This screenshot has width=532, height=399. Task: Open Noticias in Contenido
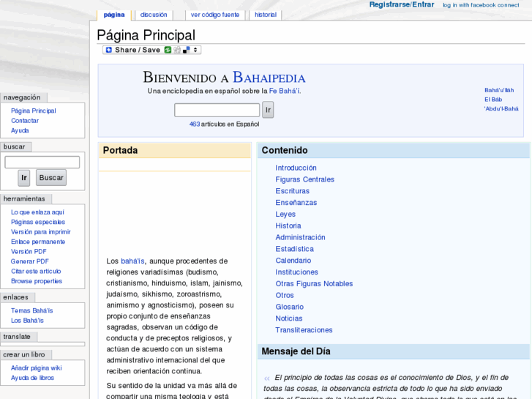coord(289,318)
